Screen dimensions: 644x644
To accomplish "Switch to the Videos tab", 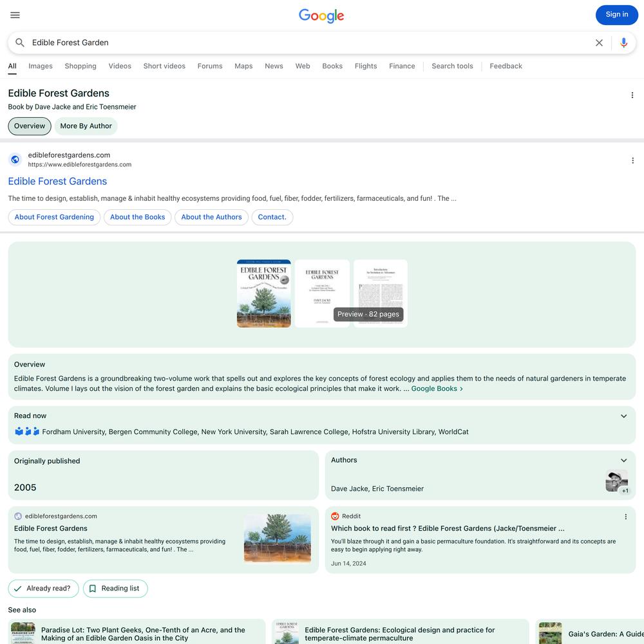I will [x=120, y=66].
